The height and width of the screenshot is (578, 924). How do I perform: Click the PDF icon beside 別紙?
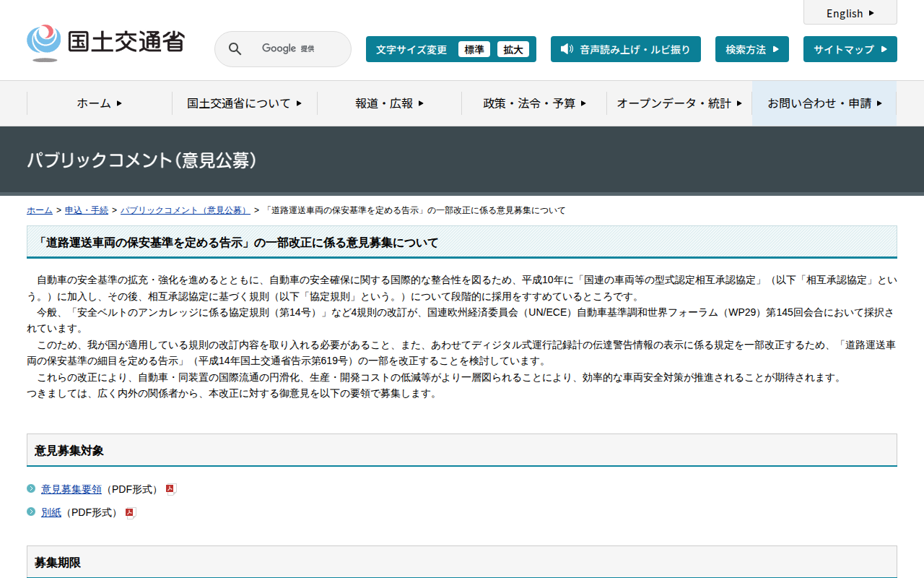pyautogui.click(x=131, y=513)
